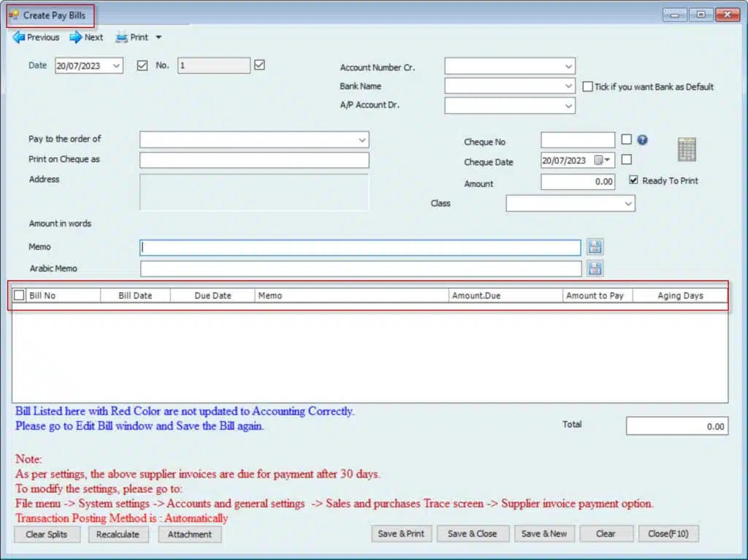Expand the Class dropdown
The height and width of the screenshot is (560, 748).
(x=627, y=204)
